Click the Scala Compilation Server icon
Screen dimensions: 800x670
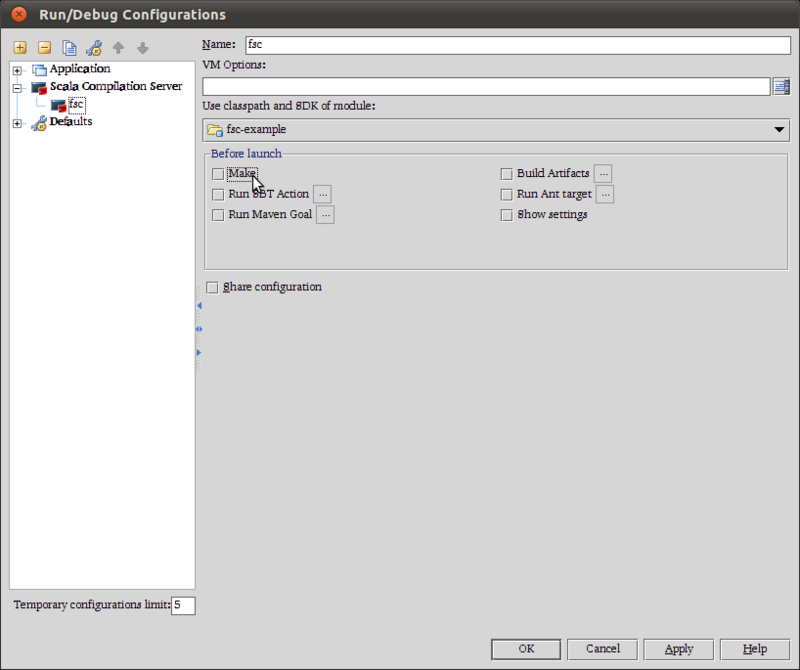point(39,87)
